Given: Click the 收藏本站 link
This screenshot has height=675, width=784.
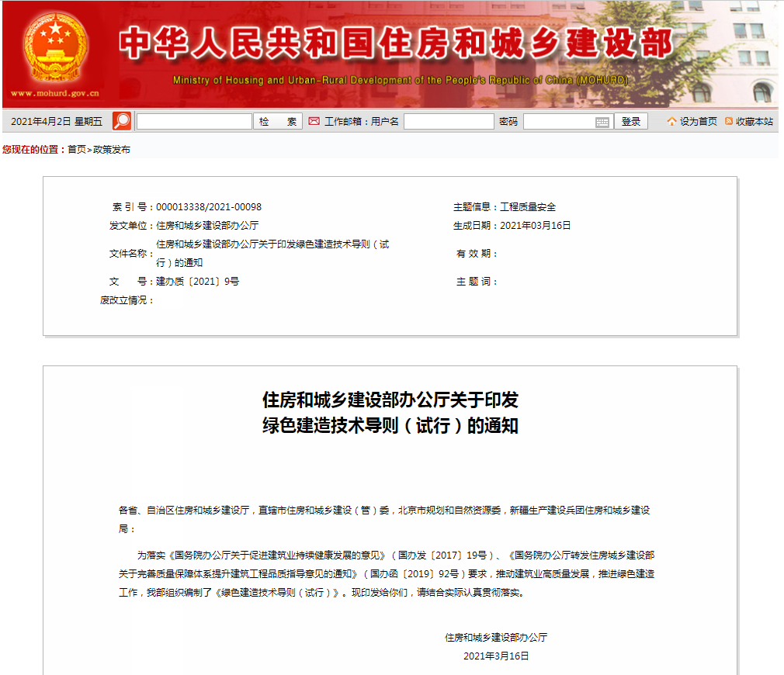Looking at the screenshot, I should click(x=754, y=121).
